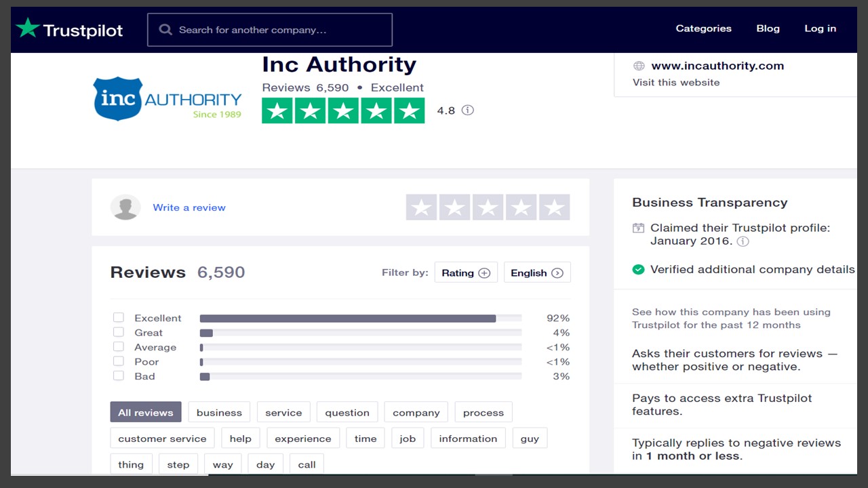Image resolution: width=868 pixels, height=488 pixels.
Task: Tick the Average rating checkbox
Action: coord(119,346)
